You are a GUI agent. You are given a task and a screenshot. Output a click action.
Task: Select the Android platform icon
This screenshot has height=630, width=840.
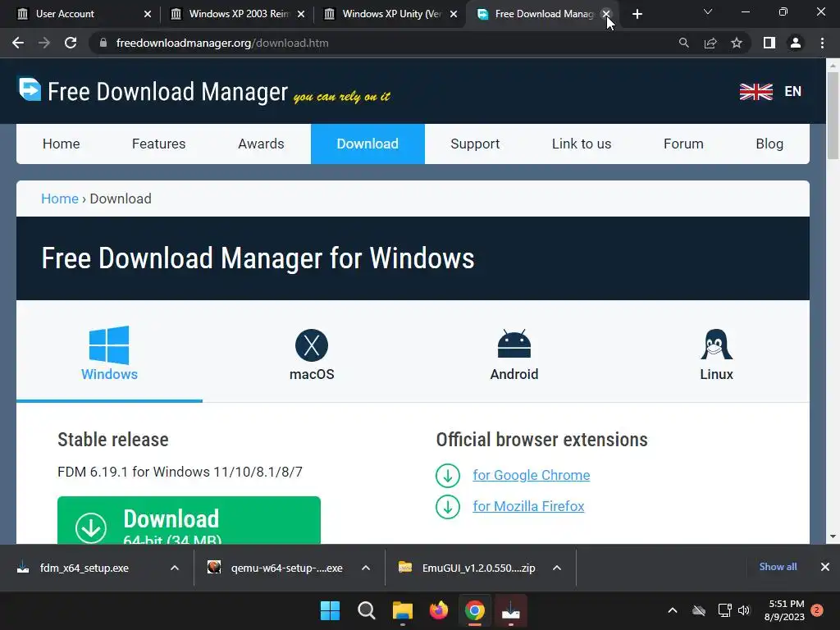514,344
